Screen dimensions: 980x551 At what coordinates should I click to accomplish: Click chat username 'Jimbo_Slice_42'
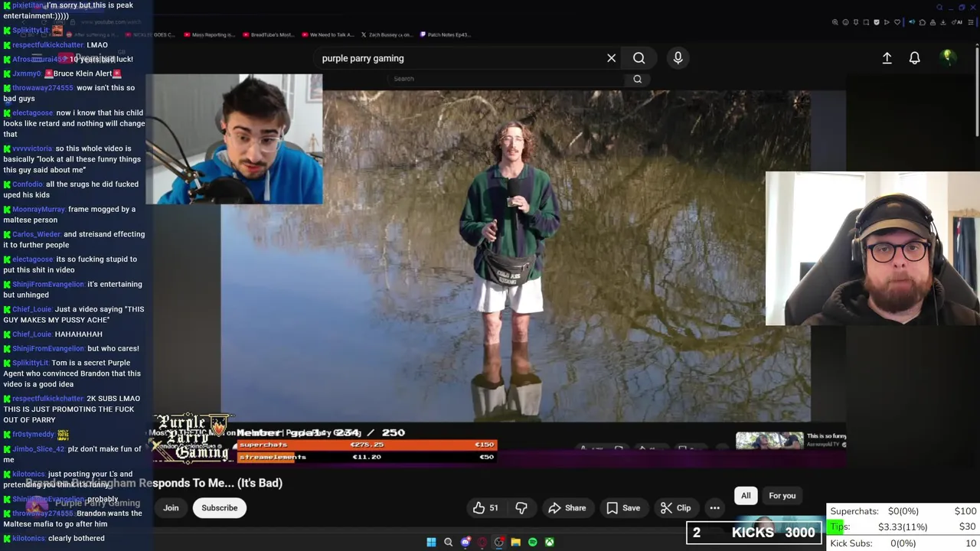[x=38, y=449]
